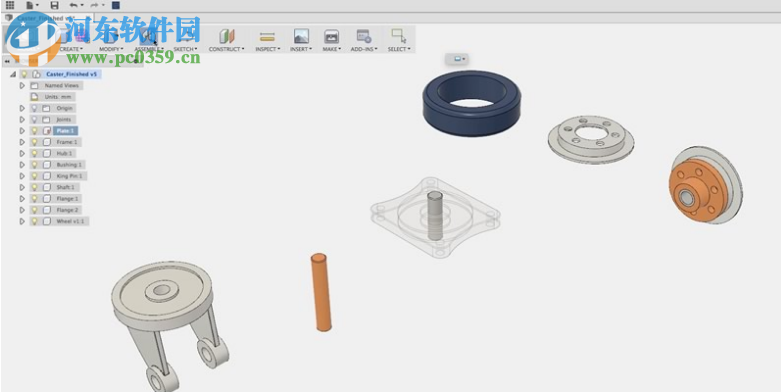Undo the last action
Screen dimensions: 781x392
(74, 5)
